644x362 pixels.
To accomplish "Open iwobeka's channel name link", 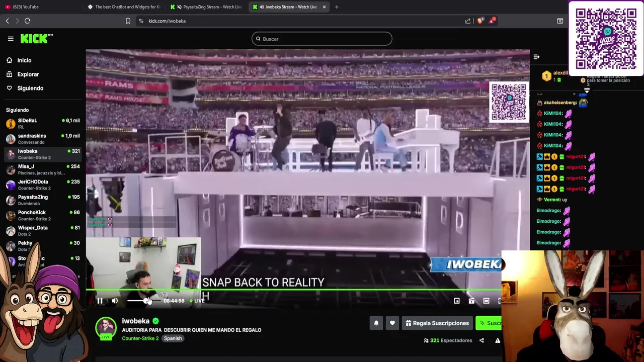I will pyautogui.click(x=135, y=321).
